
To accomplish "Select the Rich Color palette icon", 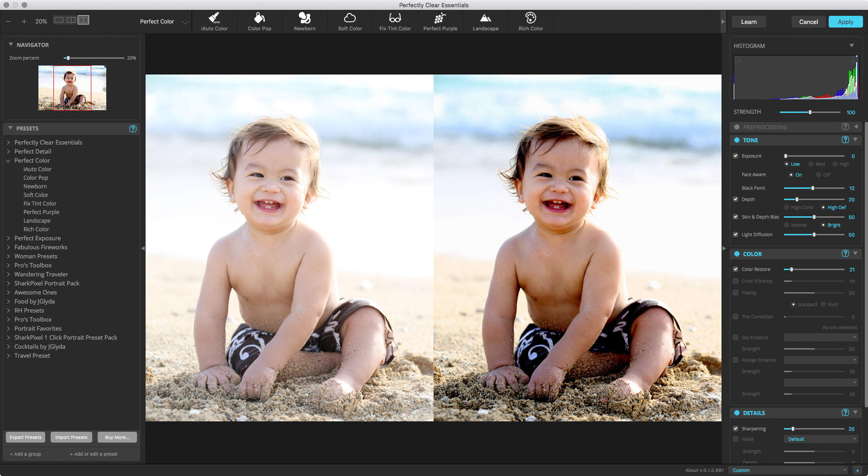I will (x=531, y=18).
